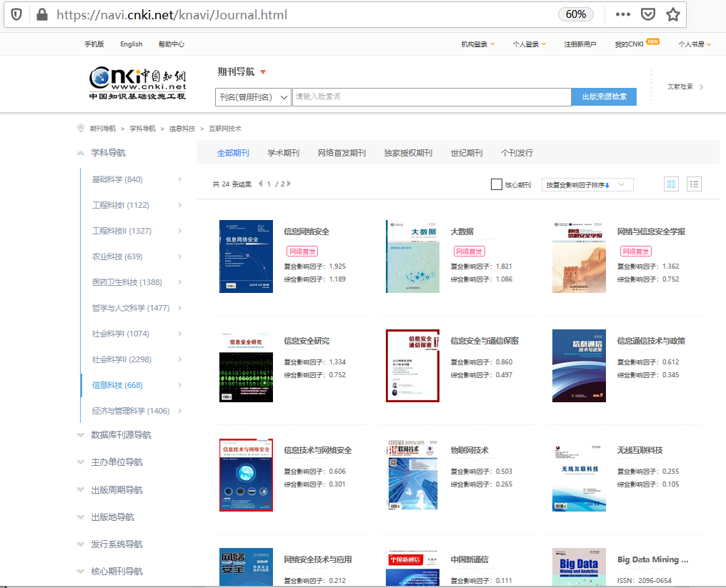726x588 pixels.
Task: Open the 帮助中心 link
Action: (171, 44)
